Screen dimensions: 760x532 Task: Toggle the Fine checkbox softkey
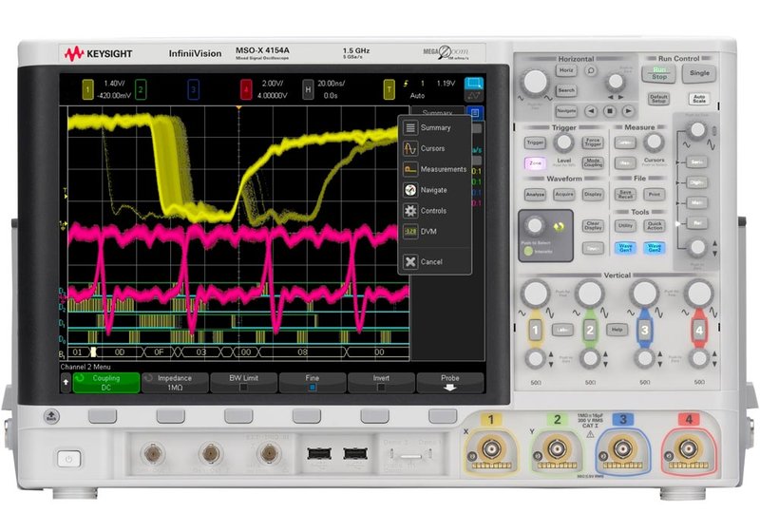[313, 382]
